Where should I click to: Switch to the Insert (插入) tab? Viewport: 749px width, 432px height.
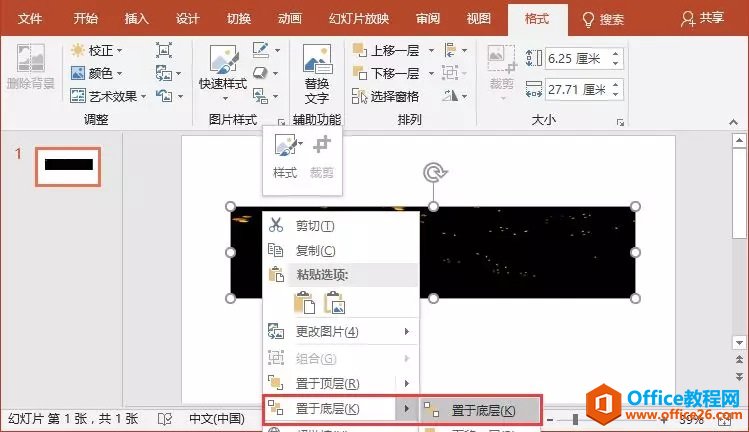click(137, 19)
